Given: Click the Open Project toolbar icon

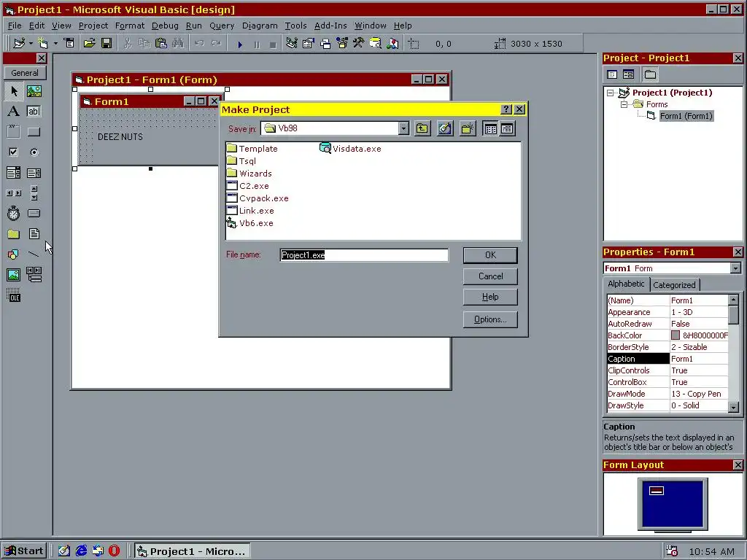Looking at the screenshot, I should [90, 44].
